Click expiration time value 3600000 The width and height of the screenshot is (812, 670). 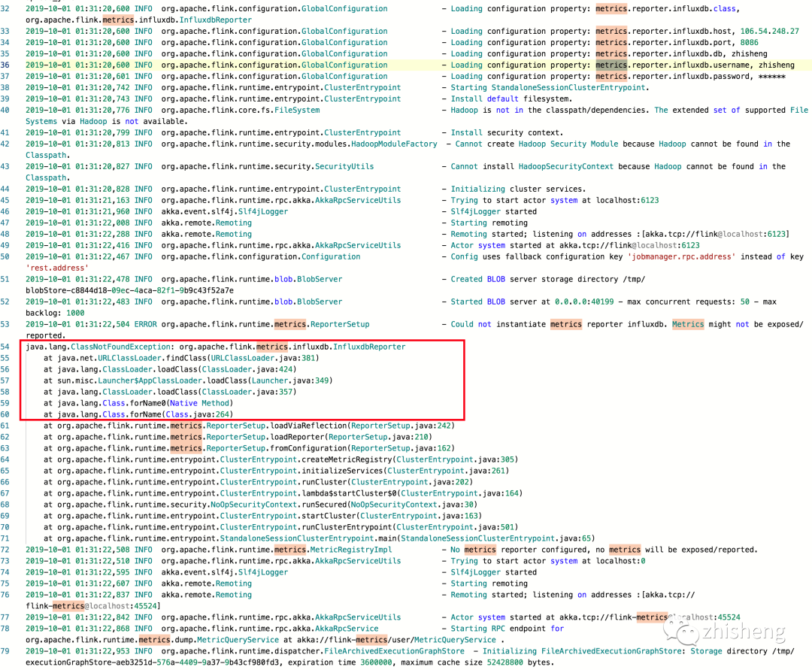(x=377, y=662)
